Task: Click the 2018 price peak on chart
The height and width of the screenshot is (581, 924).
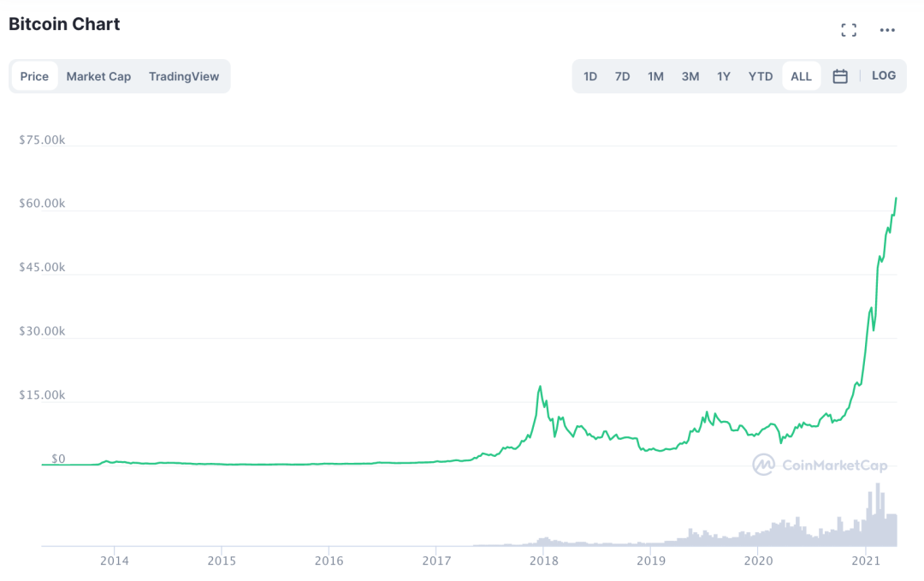Action: (x=540, y=388)
